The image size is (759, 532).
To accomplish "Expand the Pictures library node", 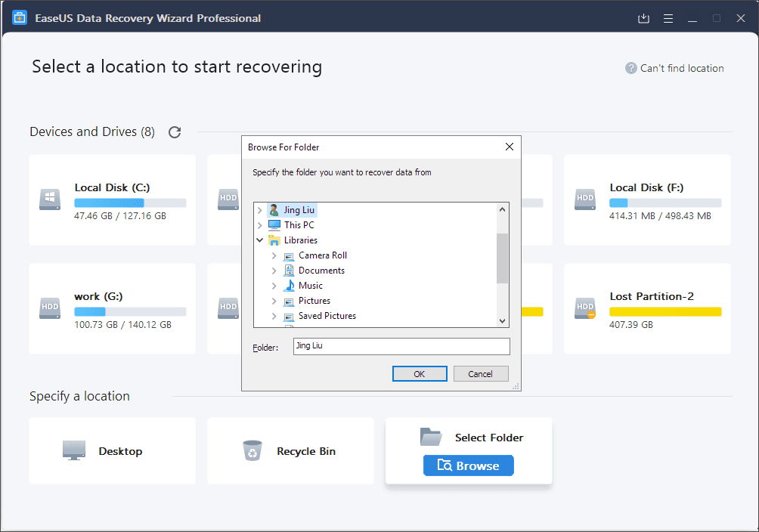I will pos(274,301).
